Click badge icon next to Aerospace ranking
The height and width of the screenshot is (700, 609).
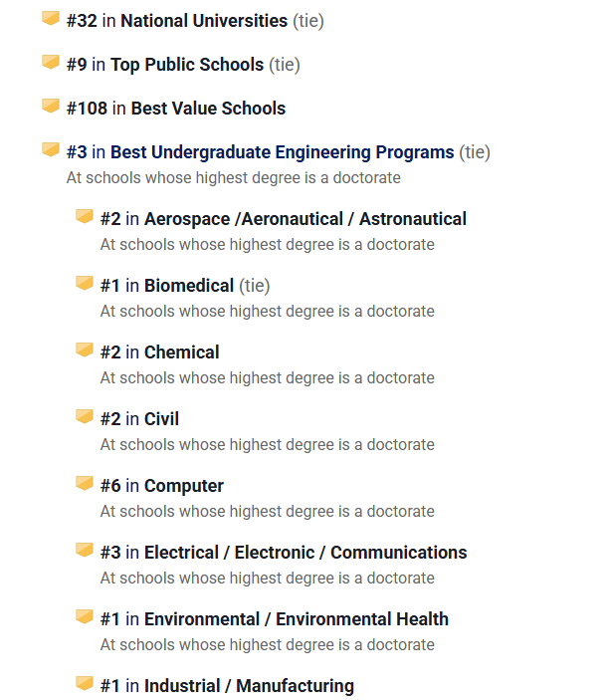point(85,217)
